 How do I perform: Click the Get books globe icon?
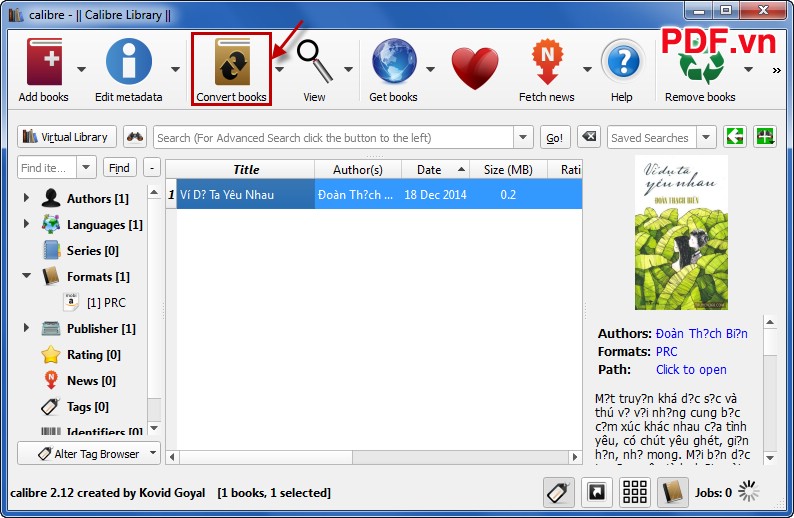click(x=394, y=62)
